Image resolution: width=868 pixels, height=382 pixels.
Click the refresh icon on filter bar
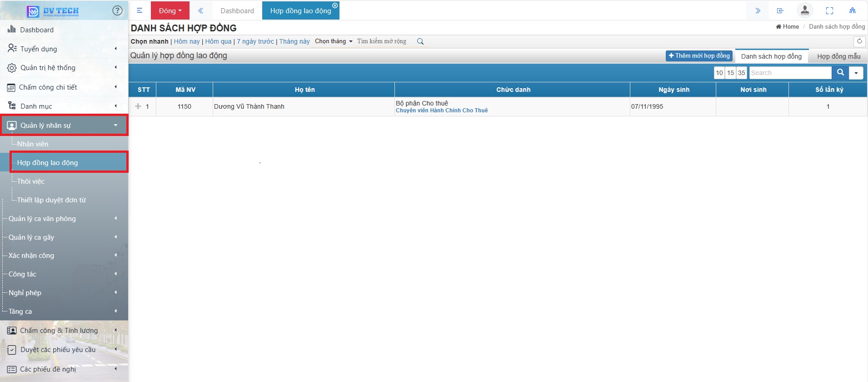click(x=859, y=41)
